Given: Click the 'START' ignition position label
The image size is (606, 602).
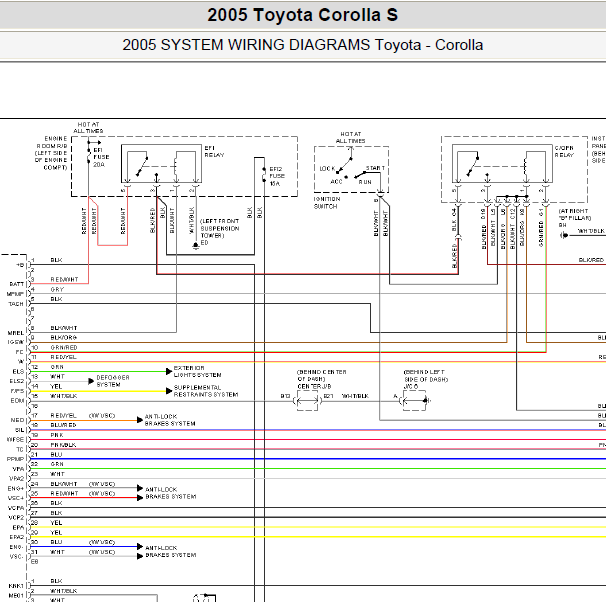Looking at the screenshot, I should [x=375, y=168].
